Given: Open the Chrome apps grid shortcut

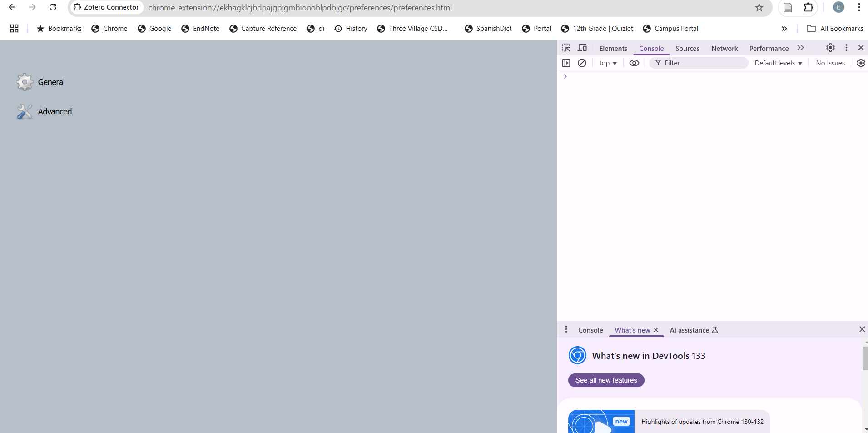Looking at the screenshot, I should pyautogui.click(x=15, y=29).
